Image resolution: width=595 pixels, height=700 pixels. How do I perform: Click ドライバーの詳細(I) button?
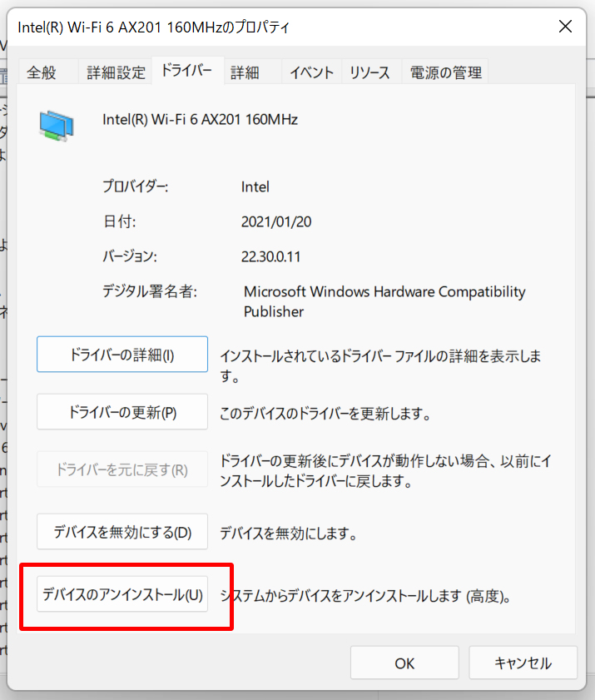tap(122, 355)
